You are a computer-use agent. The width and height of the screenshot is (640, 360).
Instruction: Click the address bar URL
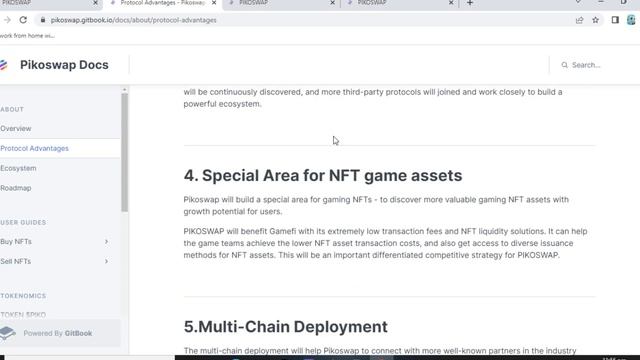[x=133, y=20]
